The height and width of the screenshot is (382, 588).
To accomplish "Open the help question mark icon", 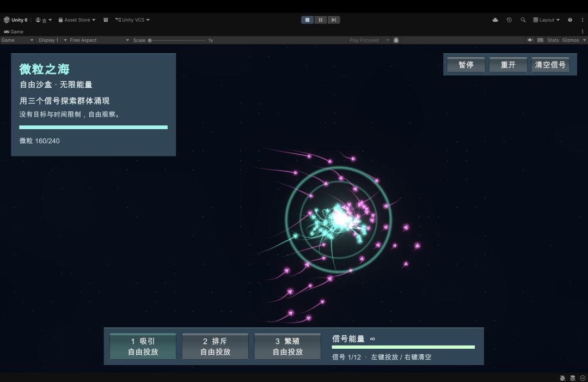I will [x=570, y=20].
